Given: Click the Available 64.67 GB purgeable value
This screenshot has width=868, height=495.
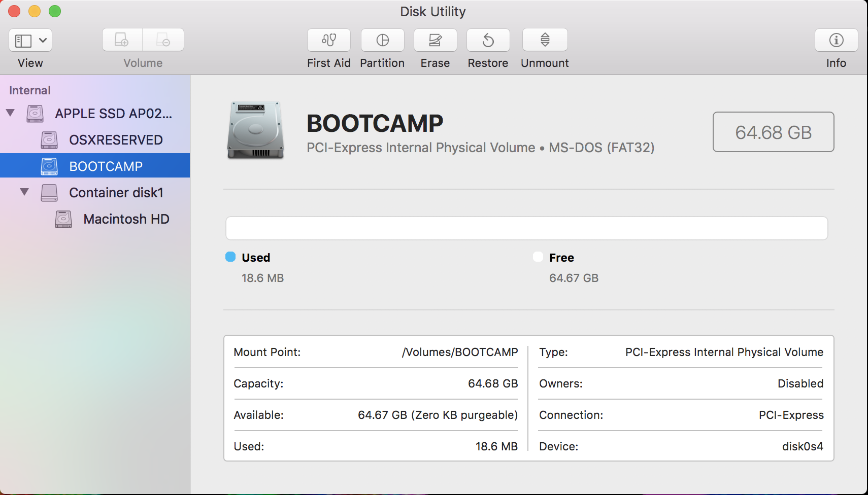Looking at the screenshot, I should (438, 415).
